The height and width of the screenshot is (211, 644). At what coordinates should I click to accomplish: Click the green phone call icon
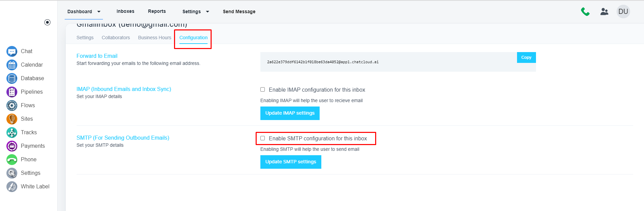(x=585, y=12)
